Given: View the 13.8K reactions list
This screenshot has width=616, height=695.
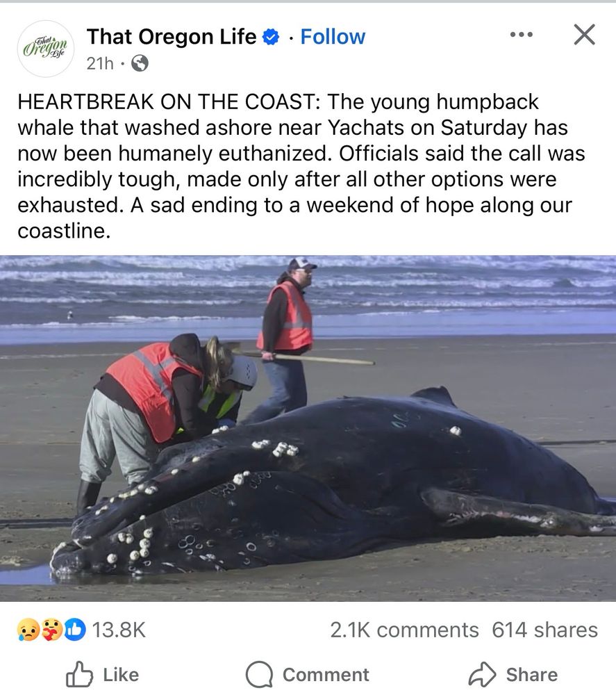Looking at the screenshot, I should (x=118, y=630).
